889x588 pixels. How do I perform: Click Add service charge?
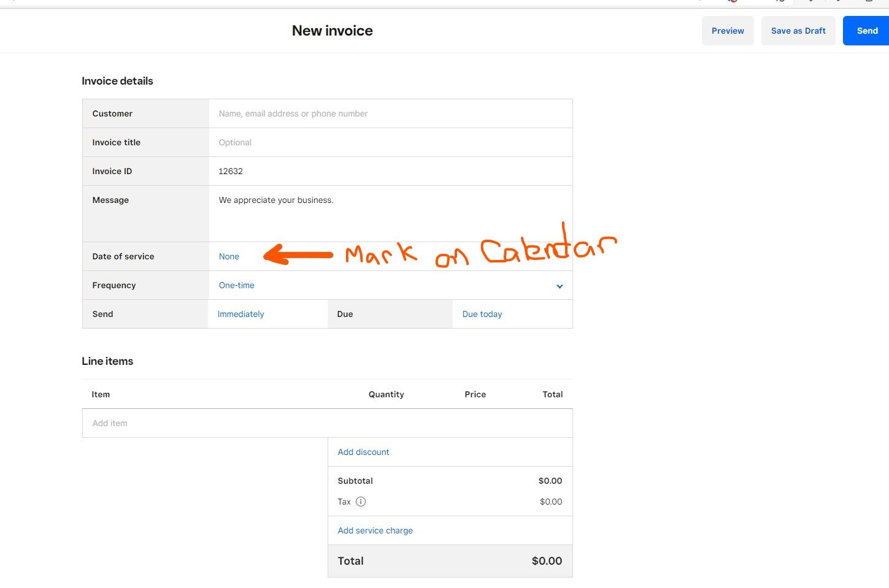(x=375, y=530)
